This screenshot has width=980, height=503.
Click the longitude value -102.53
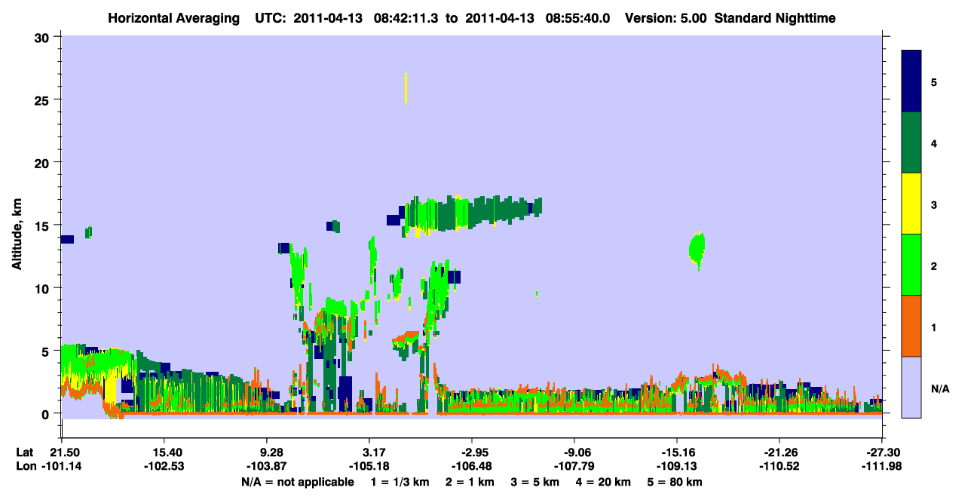point(164,466)
